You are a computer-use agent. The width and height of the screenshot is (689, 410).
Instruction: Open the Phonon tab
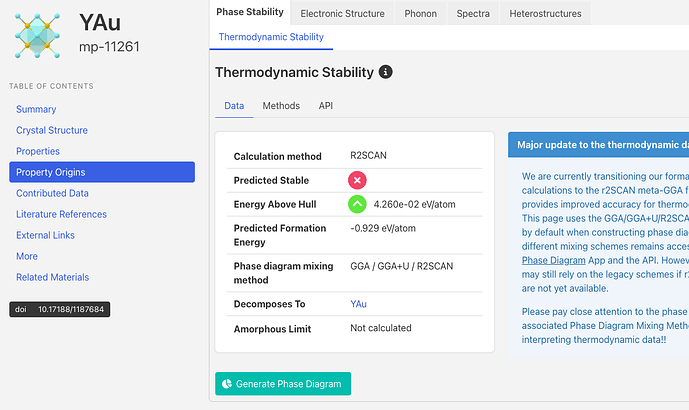point(421,14)
